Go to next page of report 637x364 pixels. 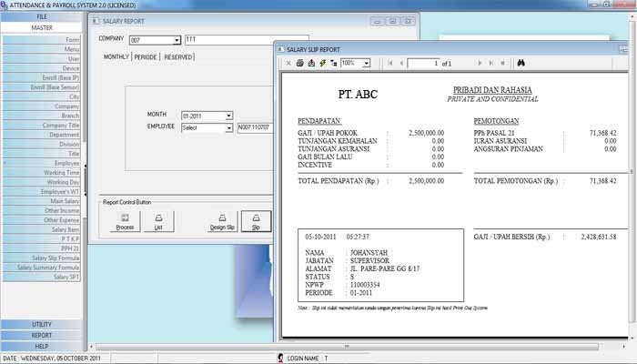pos(480,63)
